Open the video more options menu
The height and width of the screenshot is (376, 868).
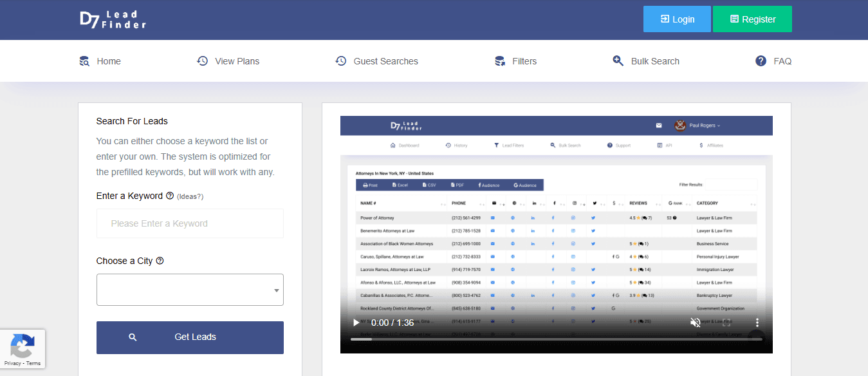pyautogui.click(x=757, y=323)
